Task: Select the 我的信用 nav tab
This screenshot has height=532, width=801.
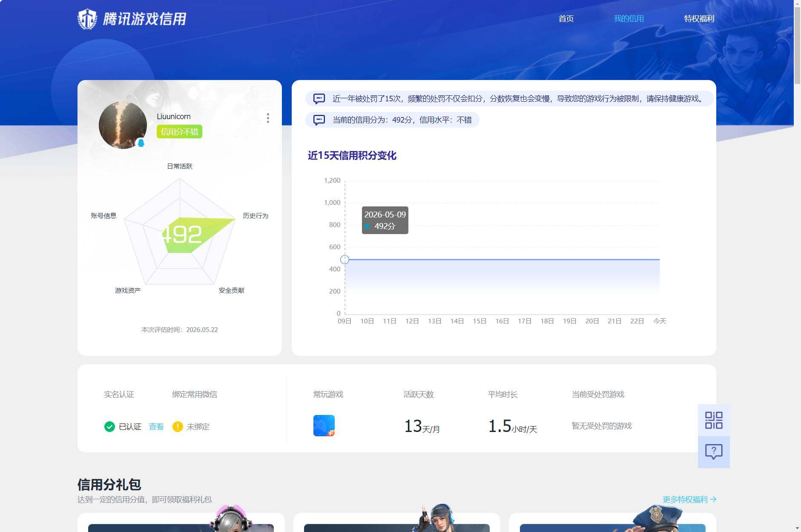Action: click(x=629, y=19)
